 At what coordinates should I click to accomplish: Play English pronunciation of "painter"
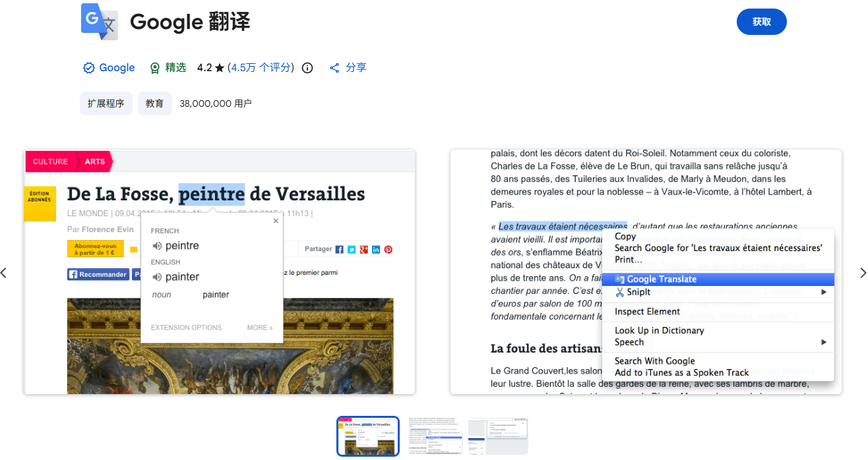coord(158,277)
